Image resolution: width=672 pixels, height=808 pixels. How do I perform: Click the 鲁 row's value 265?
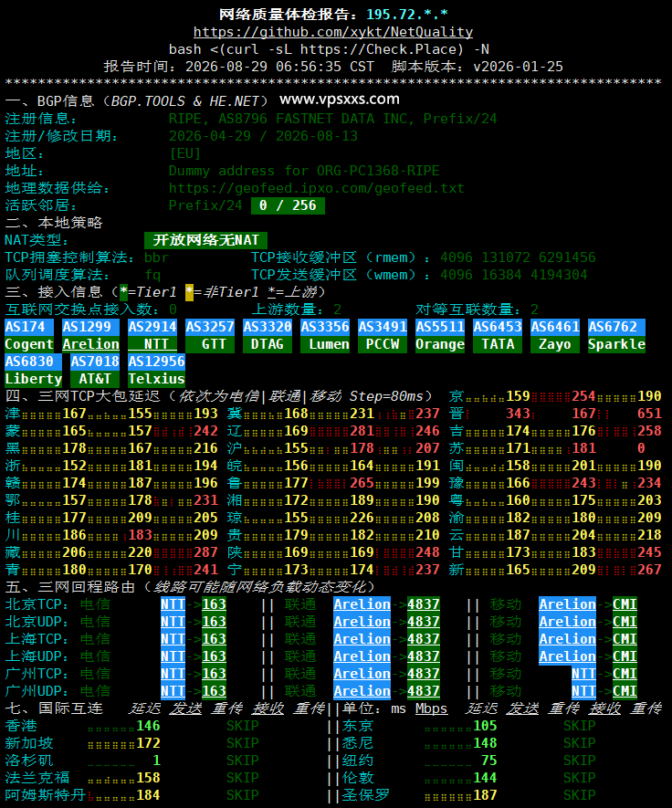362,483
